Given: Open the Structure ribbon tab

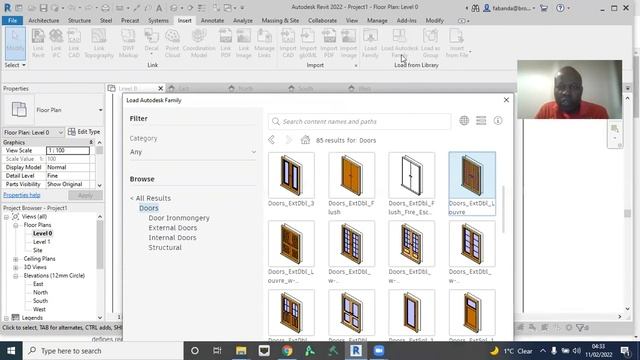Looking at the screenshot, I should click(79, 20).
